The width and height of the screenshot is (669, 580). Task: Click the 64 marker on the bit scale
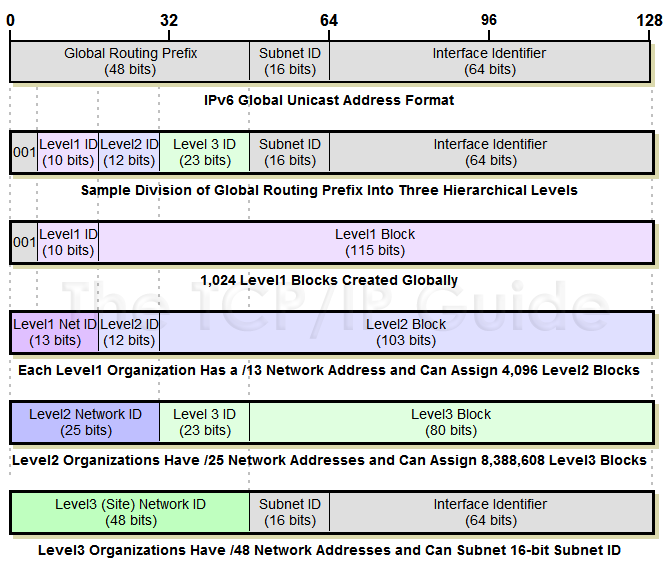[x=329, y=20]
